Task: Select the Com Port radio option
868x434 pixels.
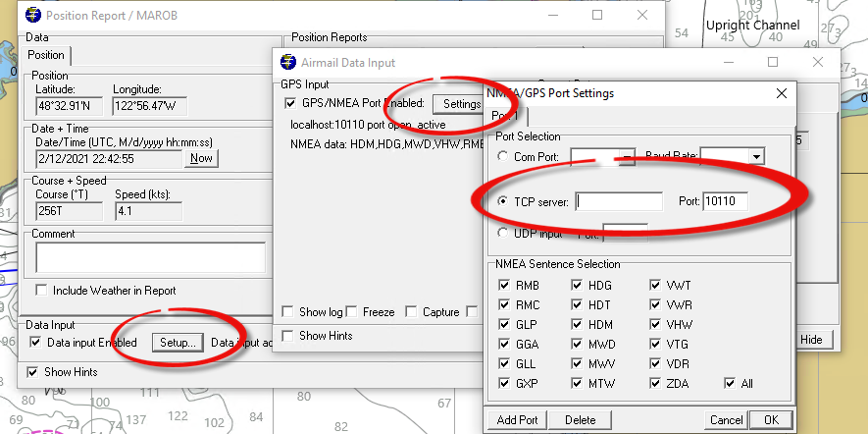Action: 503,156
